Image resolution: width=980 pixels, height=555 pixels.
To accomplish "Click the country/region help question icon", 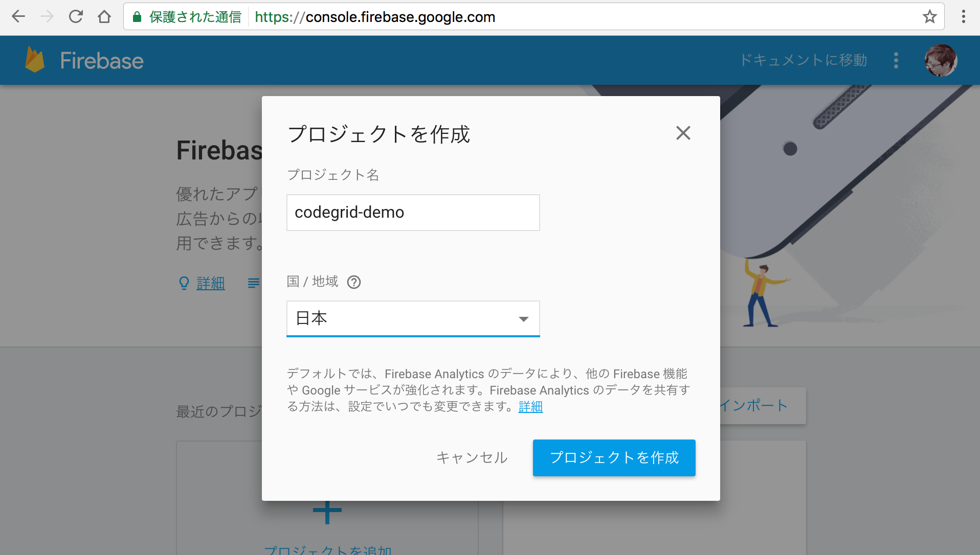I will pyautogui.click(x=354, y=282).
